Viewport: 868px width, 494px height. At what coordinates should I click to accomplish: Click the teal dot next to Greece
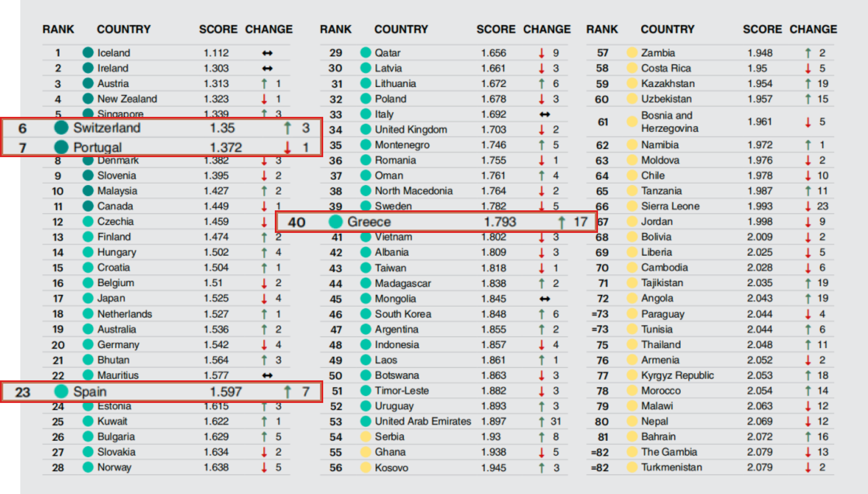click(x=335, y=222)
